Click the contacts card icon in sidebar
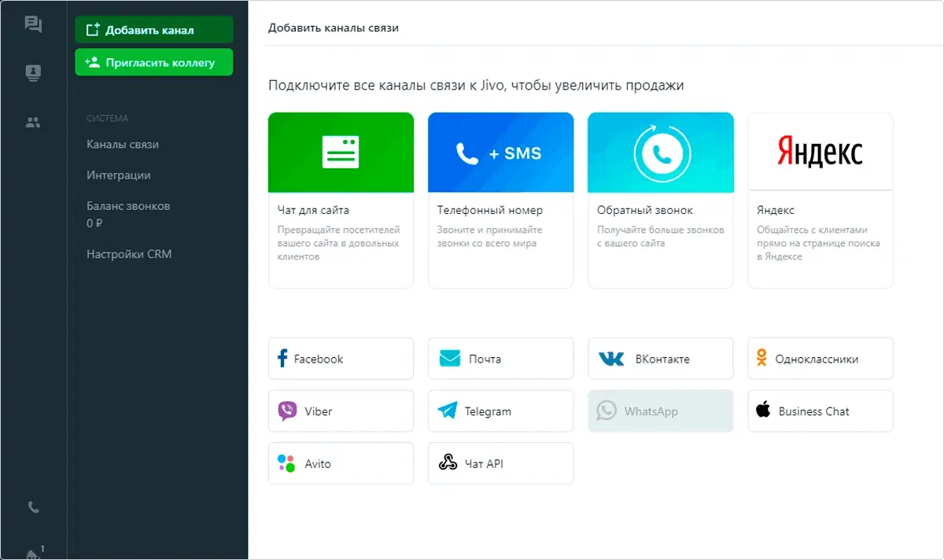The image size is (944, 560). click(33, 73)
